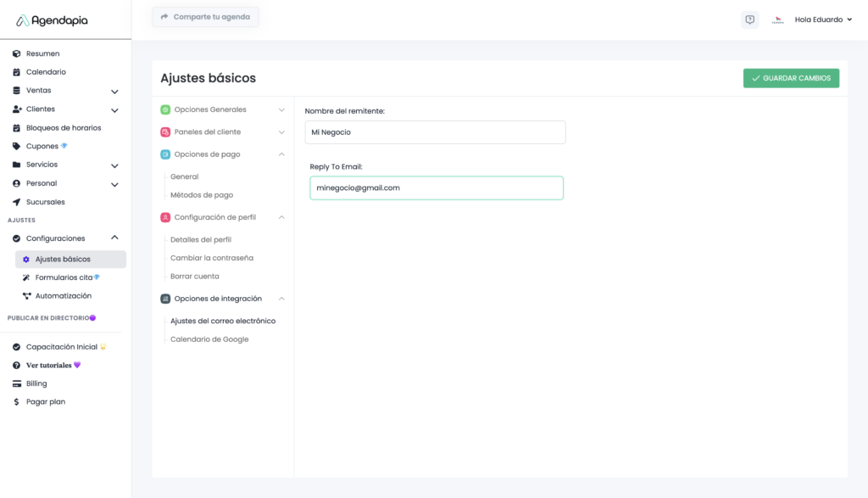
Task: Expand Opciones Generales settings group
Action: (x=281, y=109)
